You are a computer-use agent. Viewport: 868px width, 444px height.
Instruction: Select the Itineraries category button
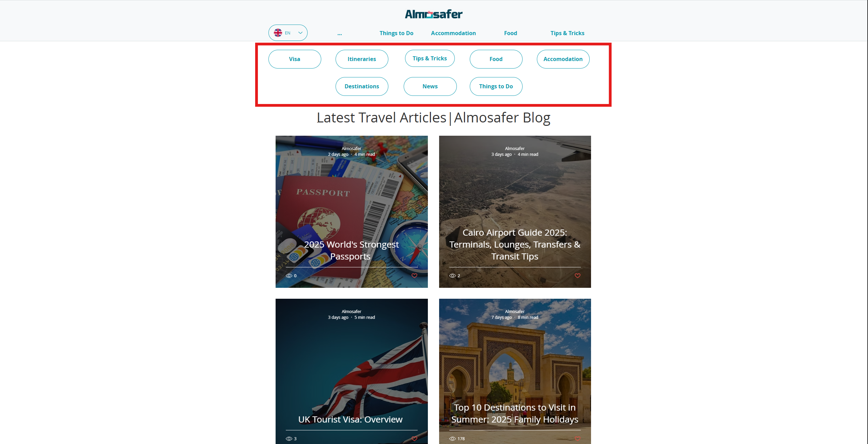tap(362, 59)
